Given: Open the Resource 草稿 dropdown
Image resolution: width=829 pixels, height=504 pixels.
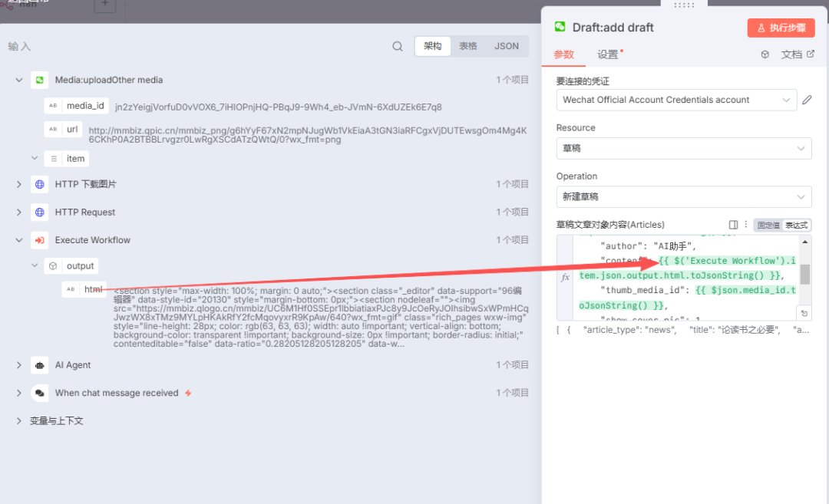Looking at the screenshot, I should (684, 149).
